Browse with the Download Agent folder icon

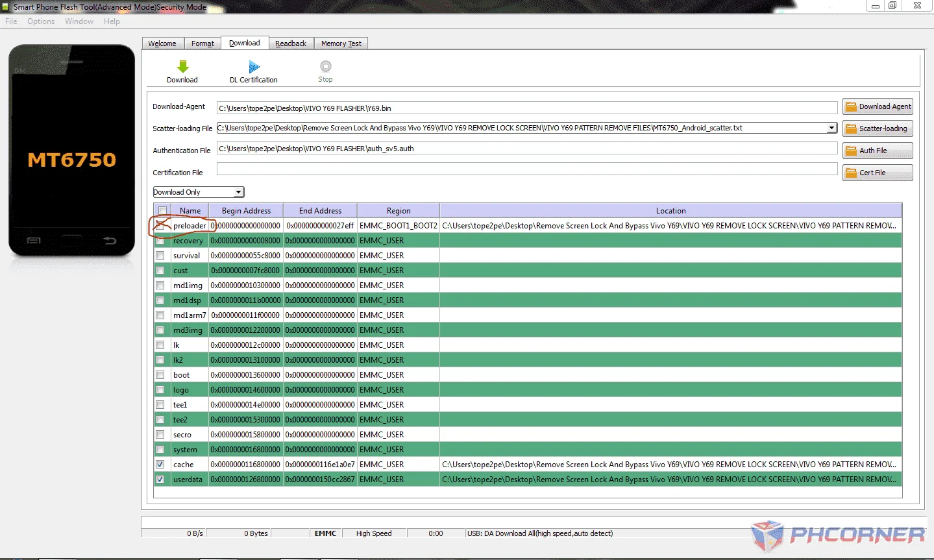tap(851, 106)
